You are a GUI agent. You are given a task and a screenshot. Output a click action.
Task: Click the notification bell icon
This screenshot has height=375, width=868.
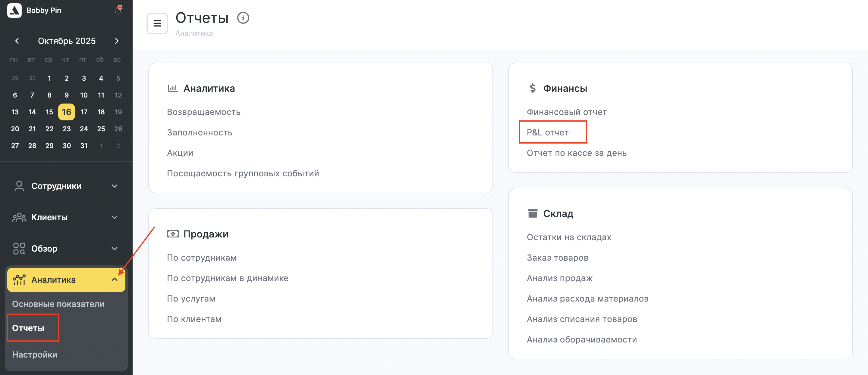[118, 11]
